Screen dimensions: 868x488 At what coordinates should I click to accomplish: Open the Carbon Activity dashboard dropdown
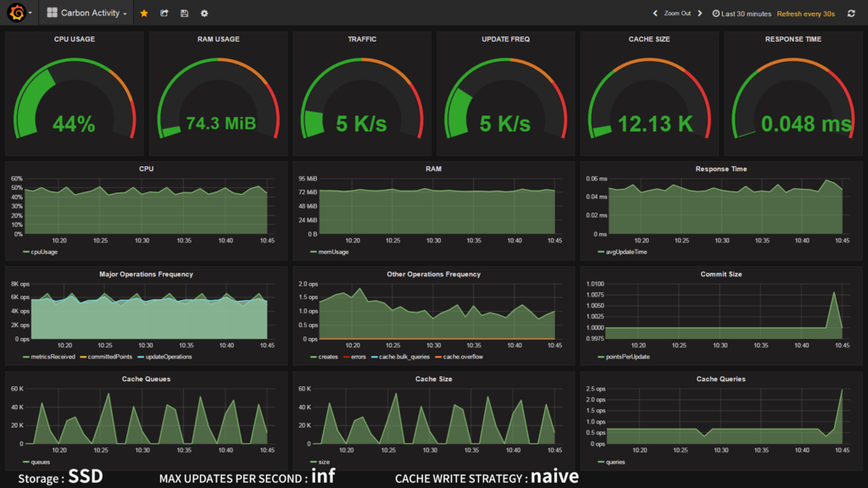tap(87, 13)
